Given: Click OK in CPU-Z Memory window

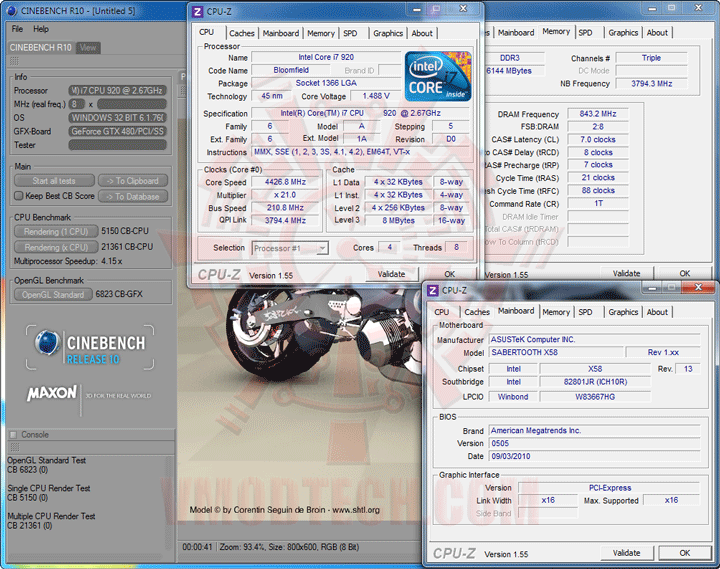Looking at the screenshot, I should tap(685, 273).
